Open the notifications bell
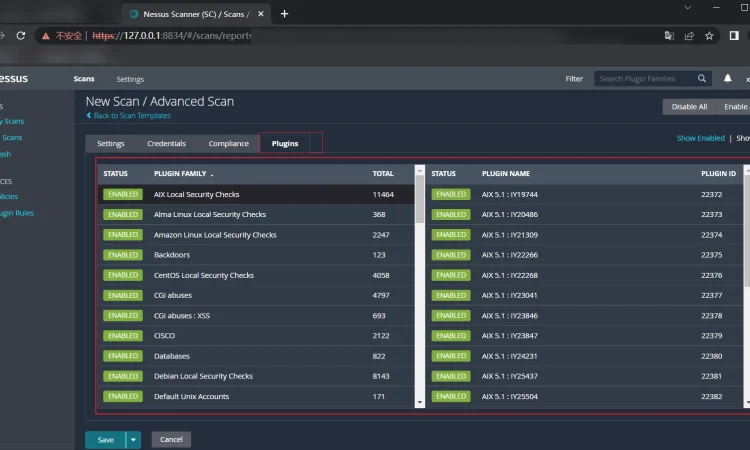The image size is (750, 450). (x=728, y=78)
